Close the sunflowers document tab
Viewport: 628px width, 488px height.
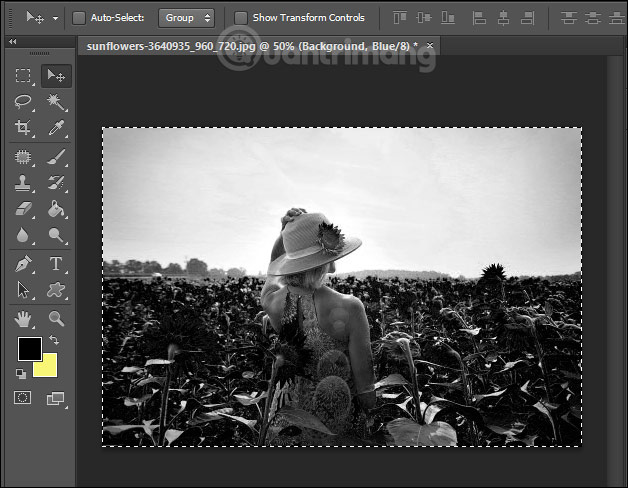[430, 45]
